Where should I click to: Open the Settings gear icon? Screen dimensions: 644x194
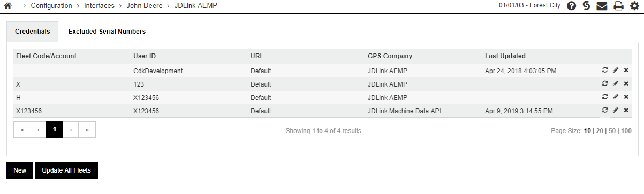point(634,6)
